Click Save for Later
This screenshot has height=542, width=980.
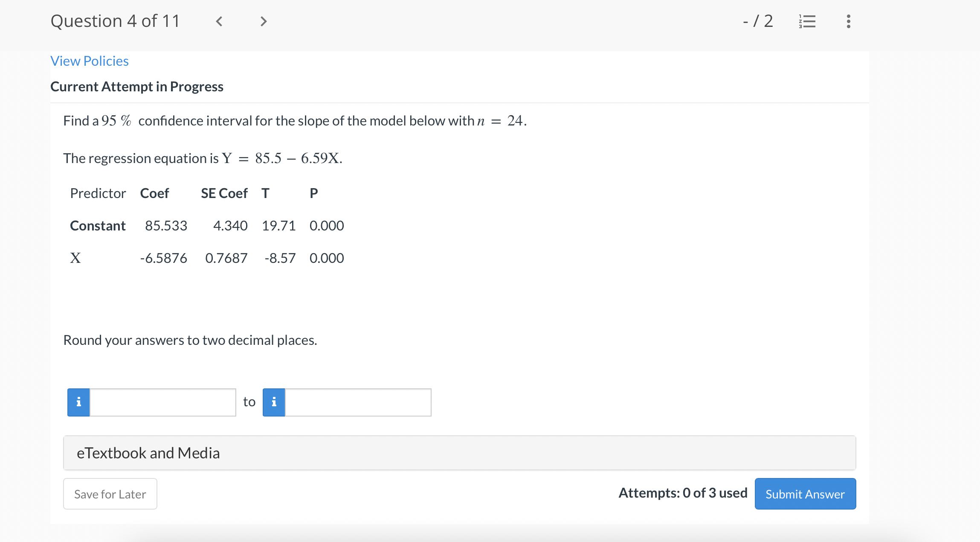tap(110, 494)
